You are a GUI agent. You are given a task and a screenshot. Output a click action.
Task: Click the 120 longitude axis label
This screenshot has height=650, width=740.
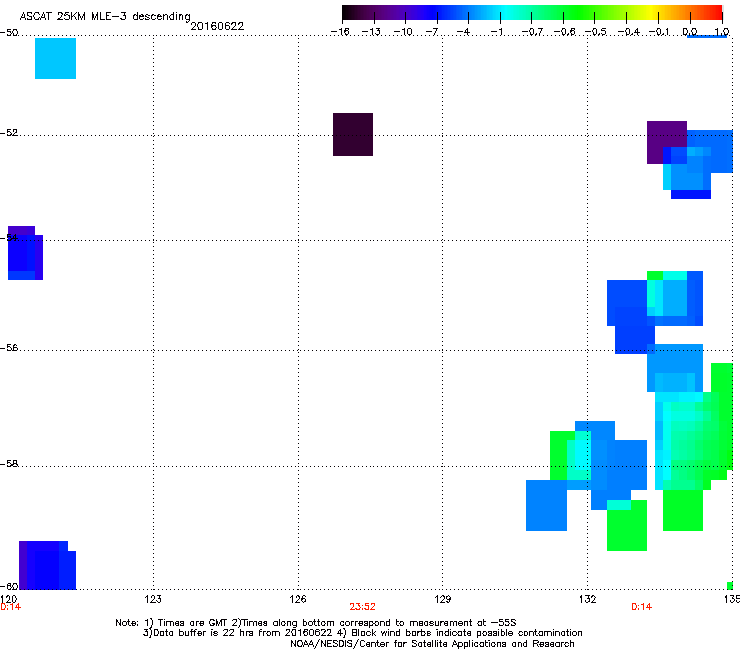8,599
